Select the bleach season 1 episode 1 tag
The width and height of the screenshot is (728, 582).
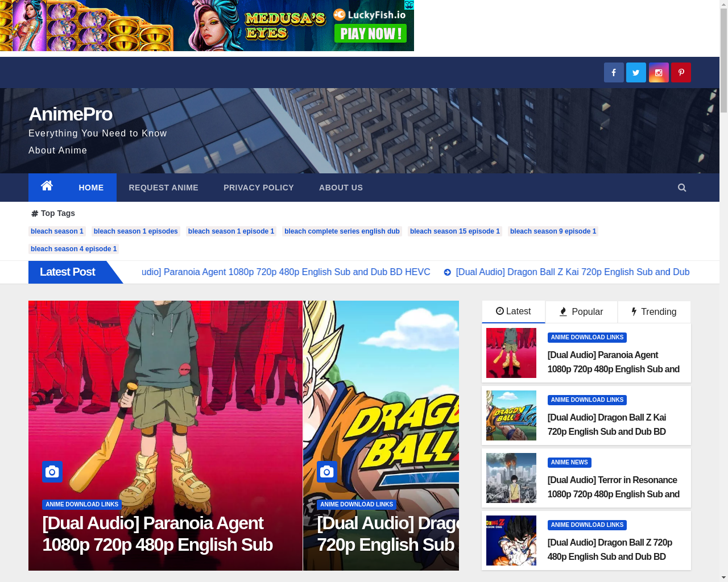(x=231, y=231)
